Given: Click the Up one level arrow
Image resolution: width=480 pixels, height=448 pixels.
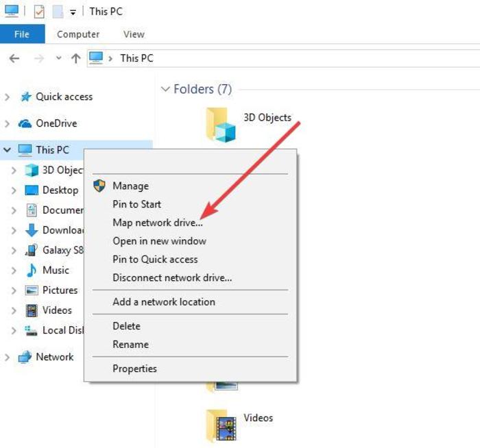Looking at the screenshot, I should coord(76,58).
